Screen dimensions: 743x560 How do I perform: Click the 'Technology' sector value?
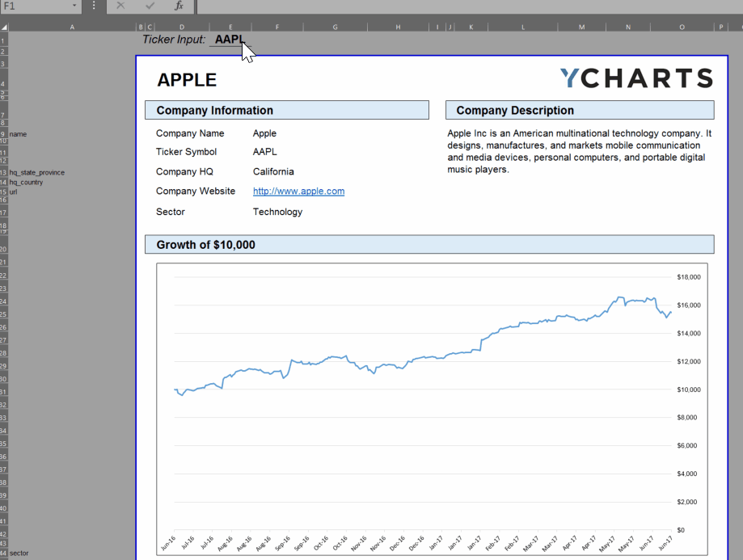277,212
